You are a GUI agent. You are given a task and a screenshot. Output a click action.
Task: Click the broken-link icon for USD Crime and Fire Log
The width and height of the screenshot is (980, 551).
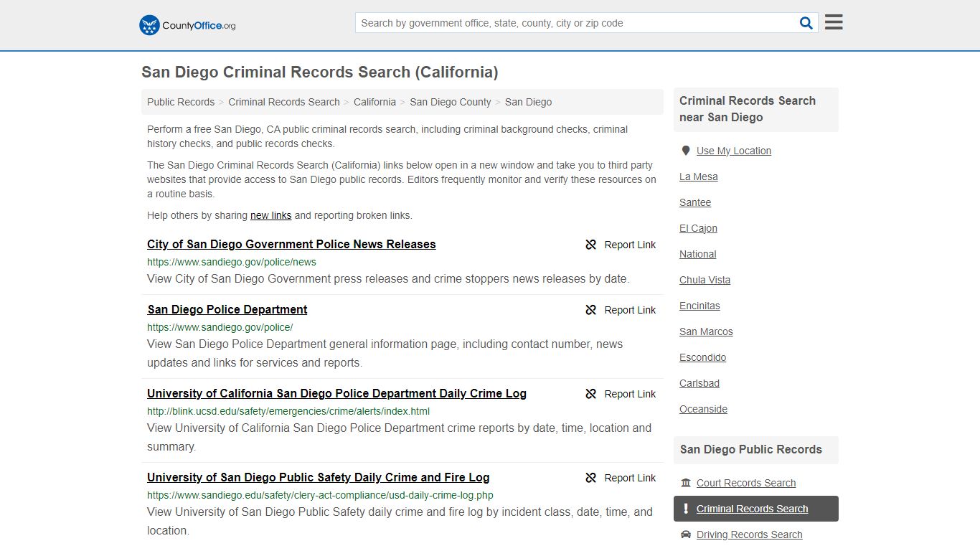[590, 478]
